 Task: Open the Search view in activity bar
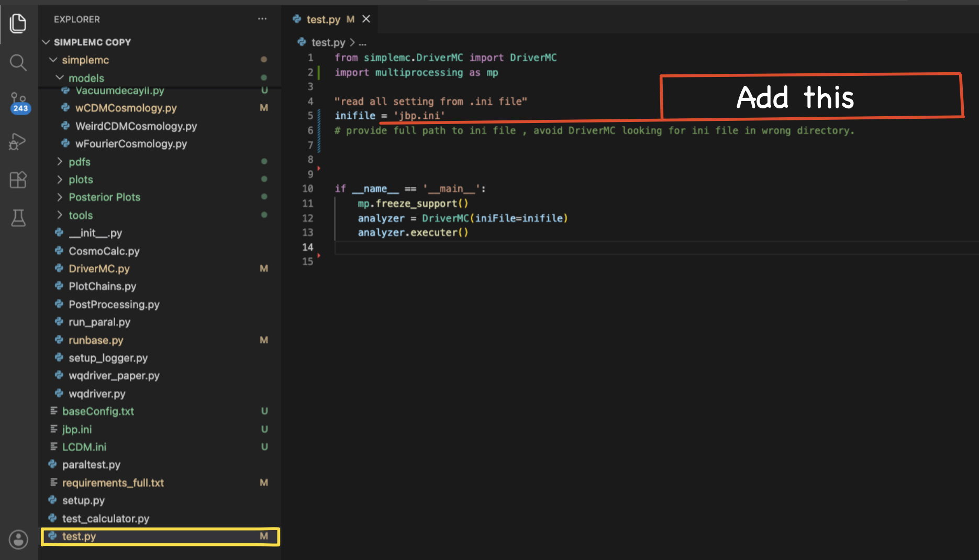[x=18, y=63]
